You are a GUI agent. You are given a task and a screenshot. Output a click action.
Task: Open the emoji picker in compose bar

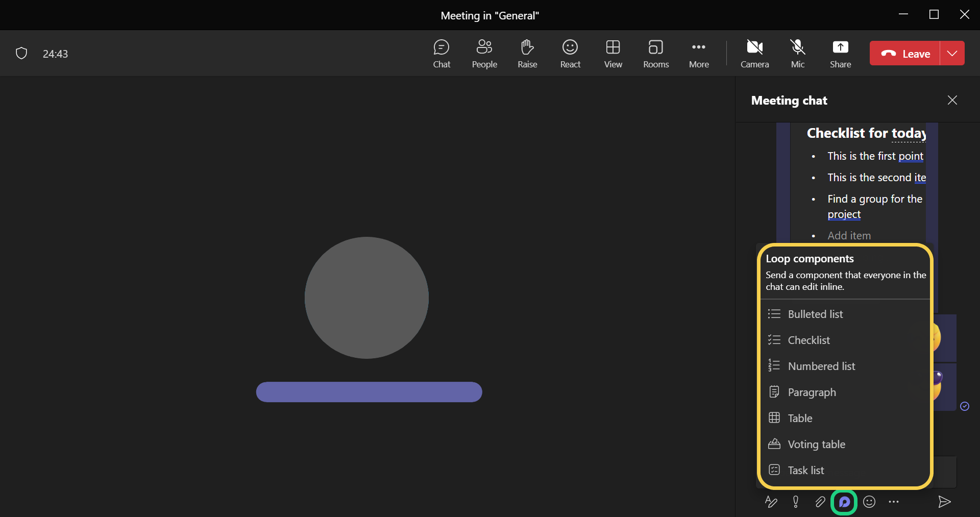[x=869, y=502]
